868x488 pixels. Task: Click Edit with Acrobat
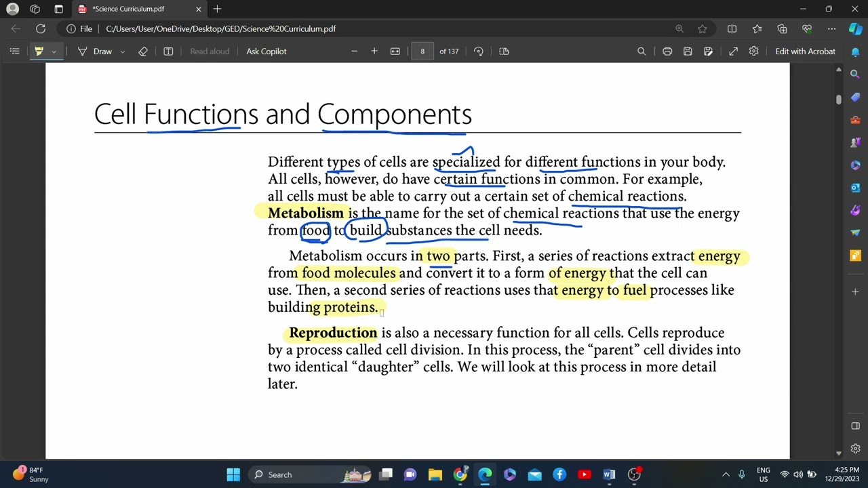pyautogui.click(x=806, y=52)
